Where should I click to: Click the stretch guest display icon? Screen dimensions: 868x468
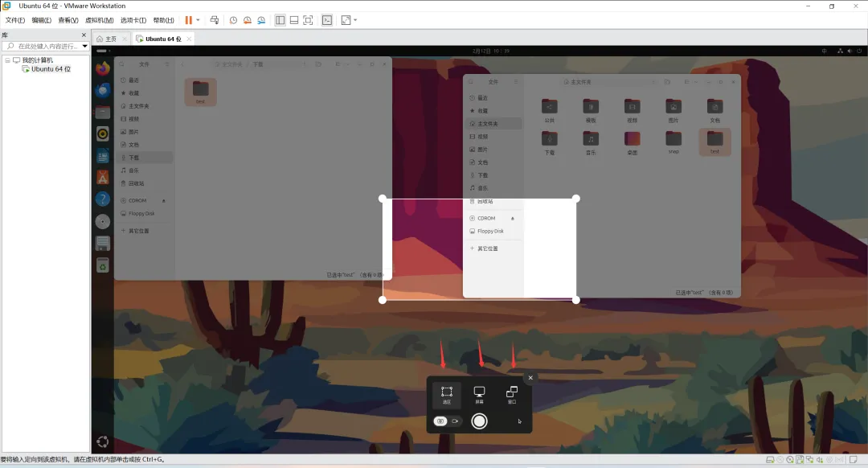tap(346, 20)
